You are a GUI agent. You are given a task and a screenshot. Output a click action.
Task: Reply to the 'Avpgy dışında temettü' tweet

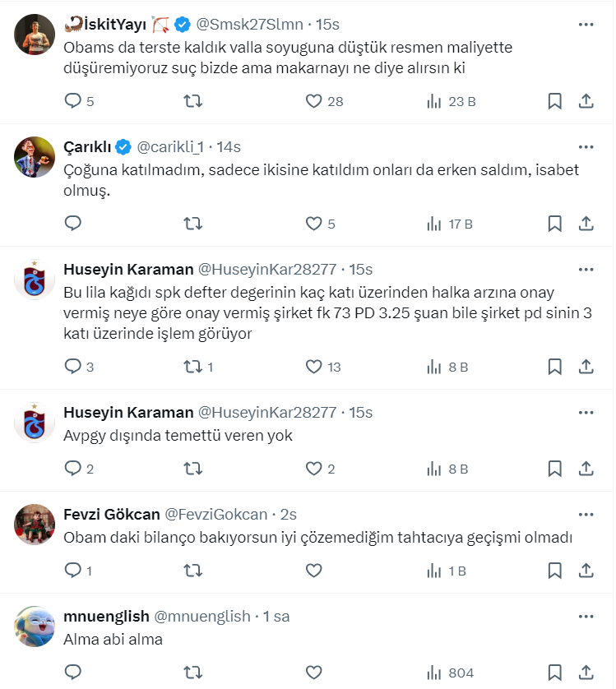73,469
